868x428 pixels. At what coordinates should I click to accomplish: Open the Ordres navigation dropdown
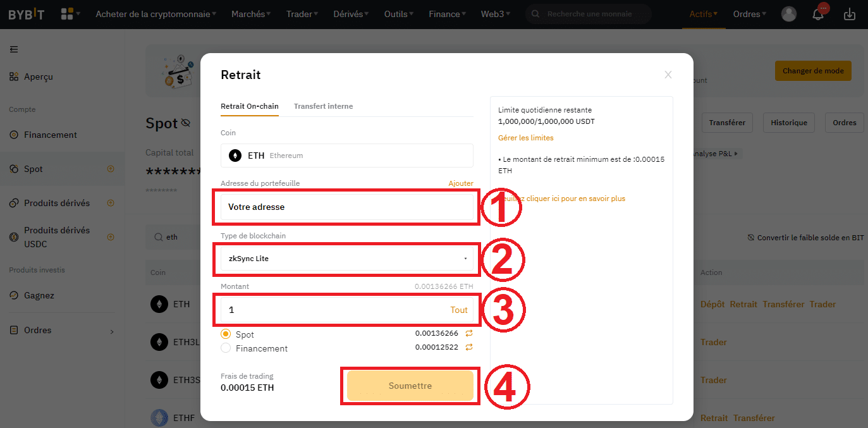tap(749, 13)
